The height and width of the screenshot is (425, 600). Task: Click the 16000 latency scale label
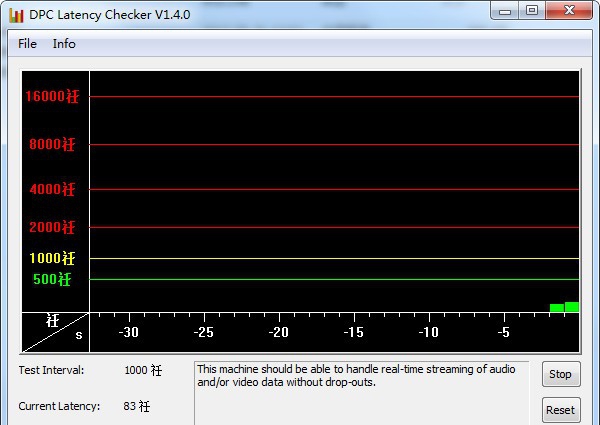[52, 96]
